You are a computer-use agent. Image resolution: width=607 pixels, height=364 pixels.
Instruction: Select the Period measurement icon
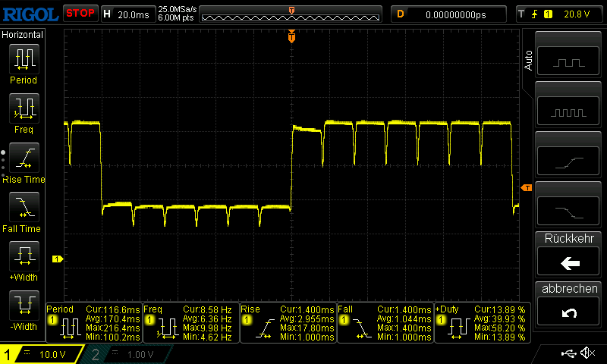(23, 58)
